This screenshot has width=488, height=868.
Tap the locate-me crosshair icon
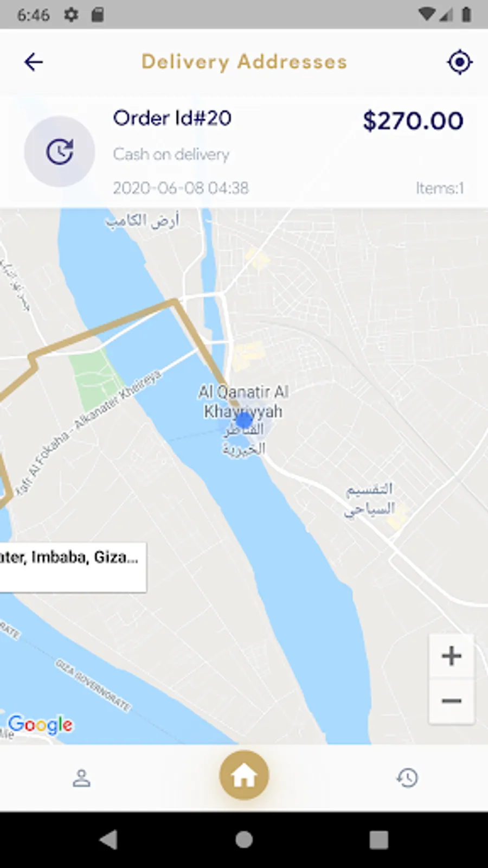tap(459, 62)
